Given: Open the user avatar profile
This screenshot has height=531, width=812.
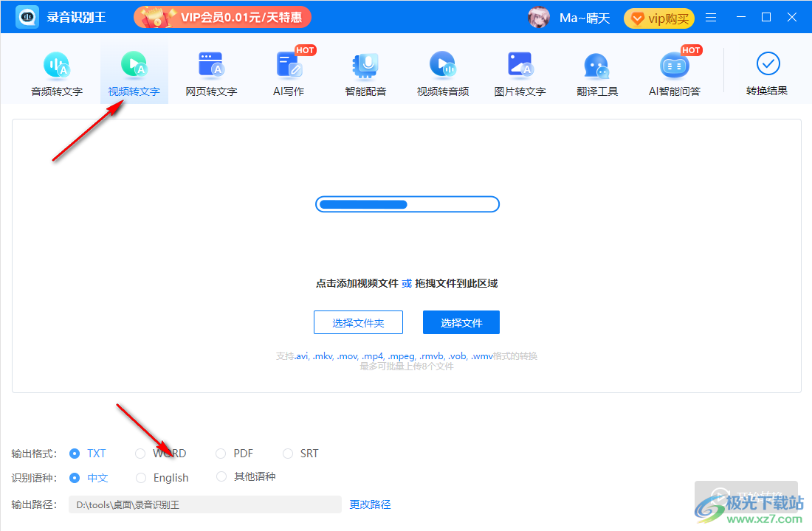Looking at the screenshot, I should point(539,18).
